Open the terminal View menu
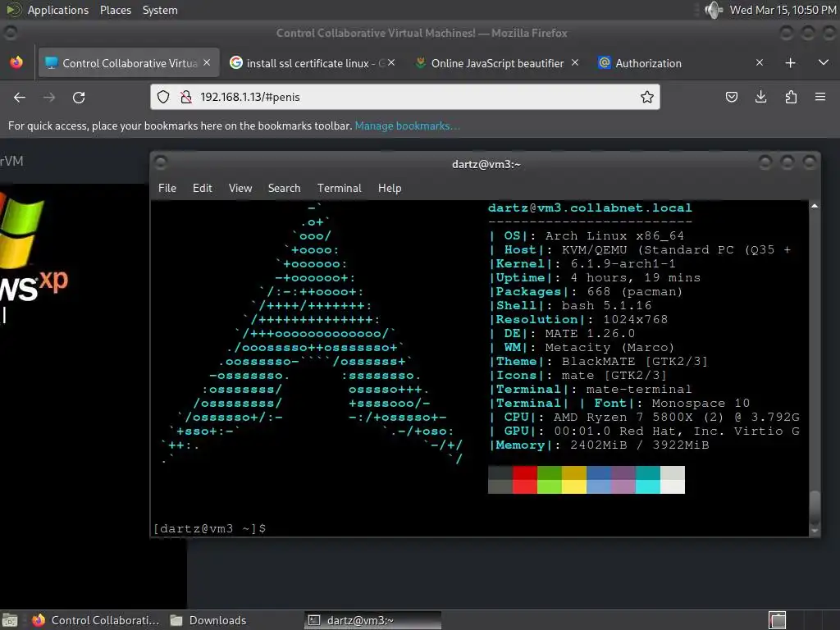The height and width of the screenshot is (630, 840). pos(240,188)
